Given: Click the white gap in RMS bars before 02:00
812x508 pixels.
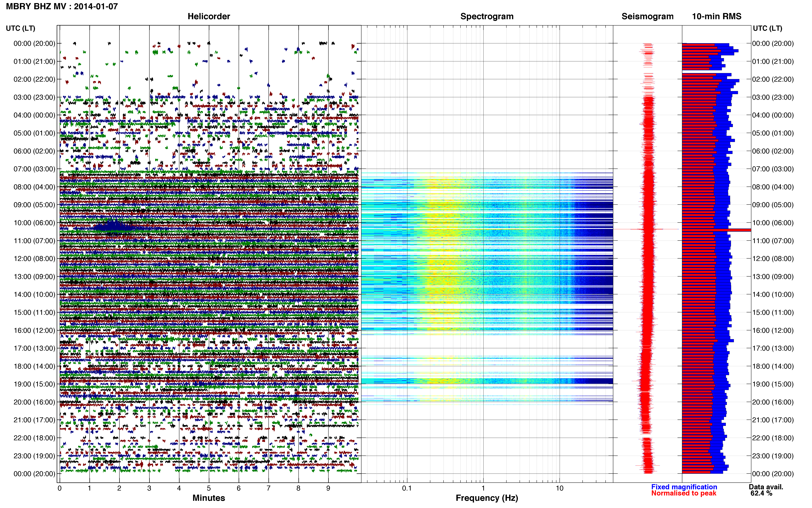Looking at the screenshot, I should point(716,71).
